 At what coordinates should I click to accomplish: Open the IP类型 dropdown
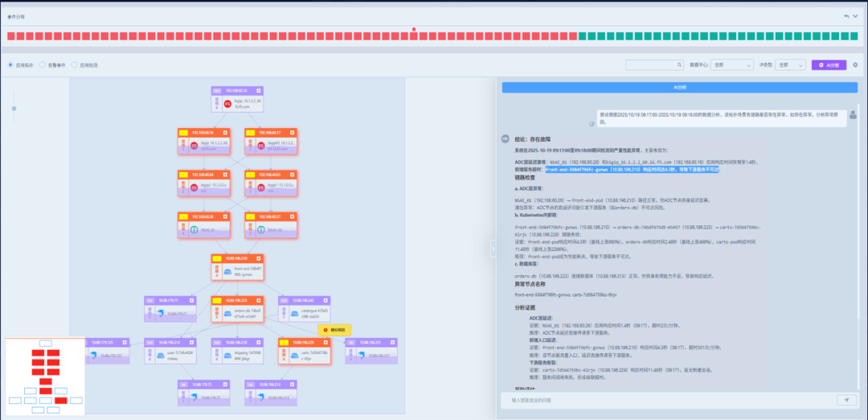790,65
